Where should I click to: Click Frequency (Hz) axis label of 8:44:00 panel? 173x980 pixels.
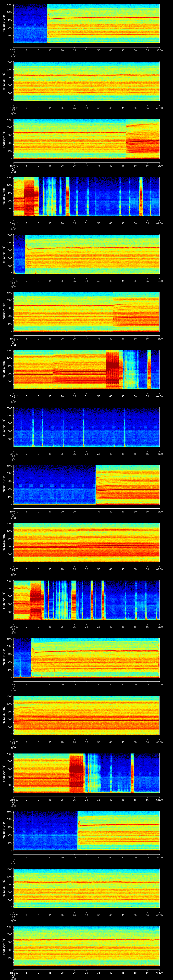[4, 427]
